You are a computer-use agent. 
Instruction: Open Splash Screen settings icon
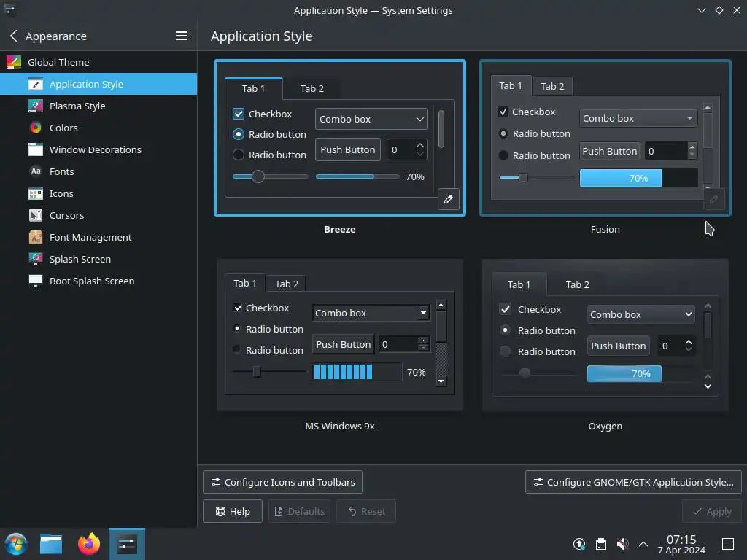36,259
